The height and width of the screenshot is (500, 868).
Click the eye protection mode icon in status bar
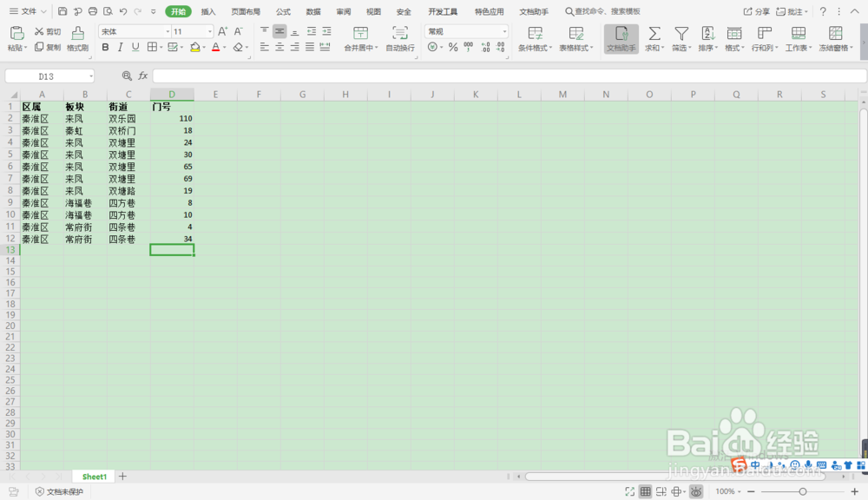pos(695,491)
